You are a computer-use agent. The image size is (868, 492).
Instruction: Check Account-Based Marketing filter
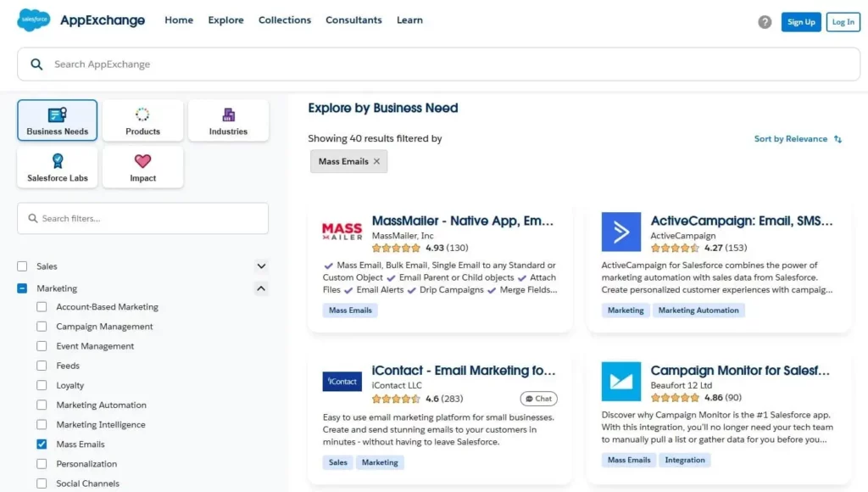point(42,307)
